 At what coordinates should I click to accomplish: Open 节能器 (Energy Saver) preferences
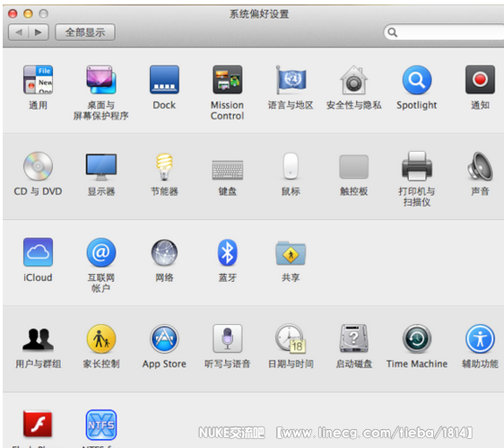click(x=164, y=166)
